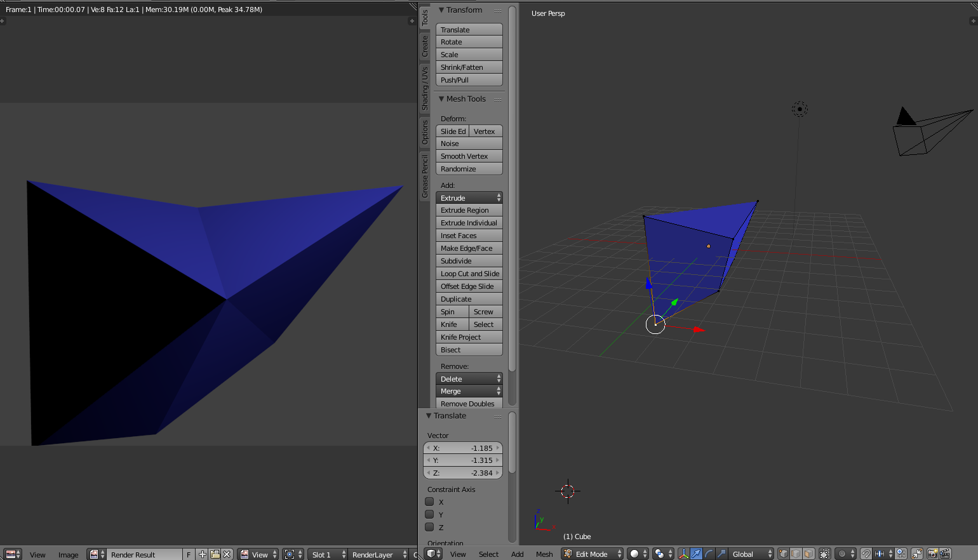Toggle limit selection to visible icon
Viewport: 978px width, 560px height.
[x=824, y=554]
